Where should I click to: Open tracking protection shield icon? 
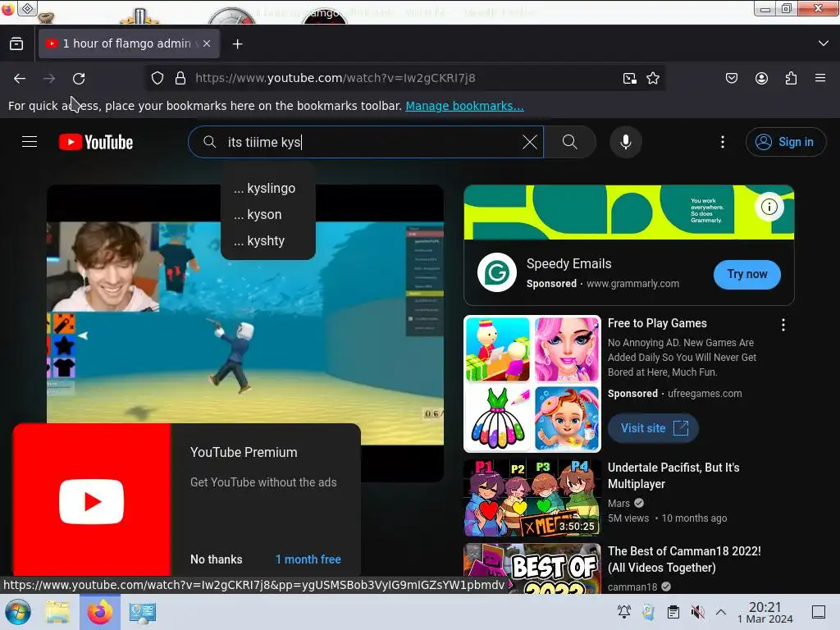point(157,78)
